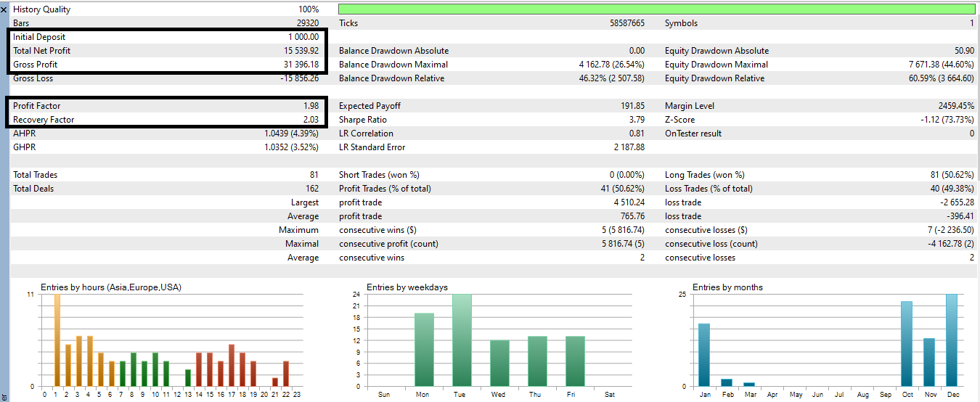This screenshot has height=402, width=980.
Task: Click the January bar in months chart
Action: [x=703, y=355]
